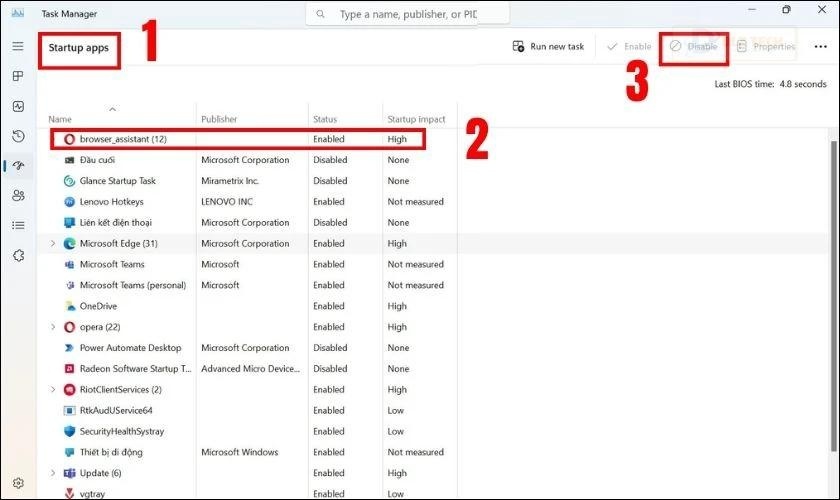840x500 pixels.
Task: Open the Services puzzle icon
Action: (18, 256)
